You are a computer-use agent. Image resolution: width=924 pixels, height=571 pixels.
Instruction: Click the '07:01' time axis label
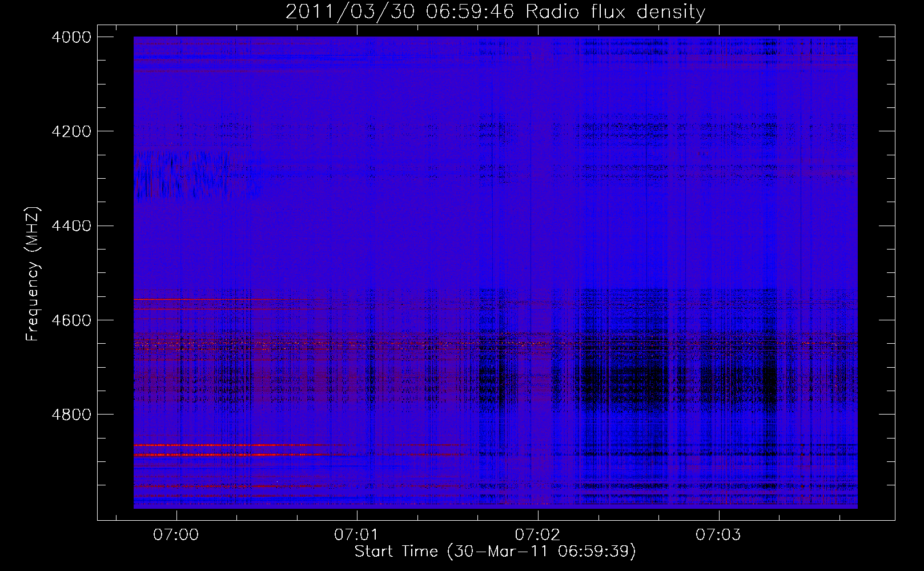point(357,535)
